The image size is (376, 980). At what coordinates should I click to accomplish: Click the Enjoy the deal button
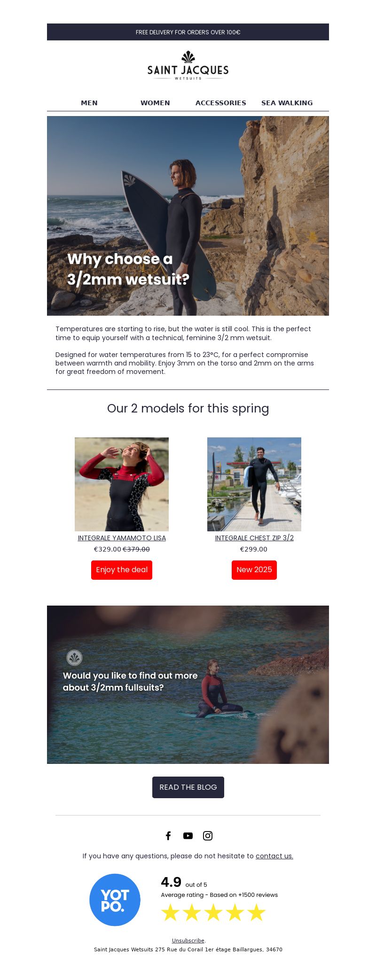(122, 570)
